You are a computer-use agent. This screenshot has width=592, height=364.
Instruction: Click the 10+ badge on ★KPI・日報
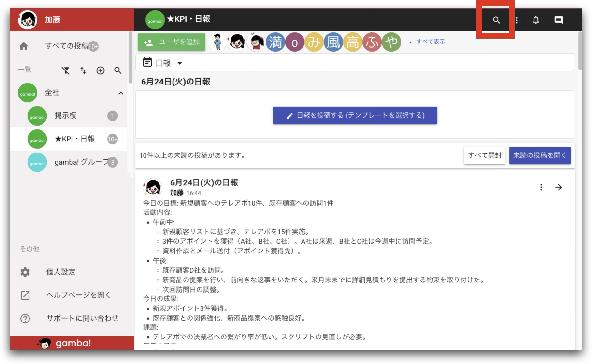coord(112,139)
